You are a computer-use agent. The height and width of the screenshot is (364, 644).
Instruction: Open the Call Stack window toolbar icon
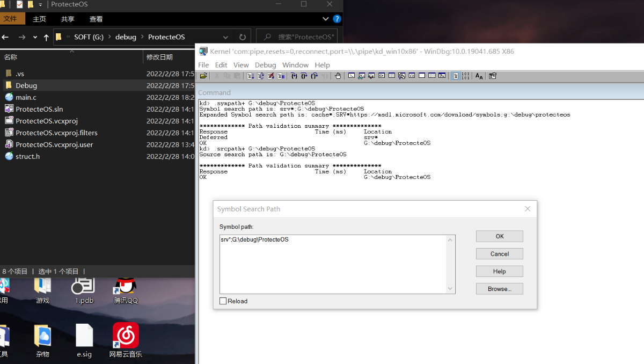click(x=401, y=76)
